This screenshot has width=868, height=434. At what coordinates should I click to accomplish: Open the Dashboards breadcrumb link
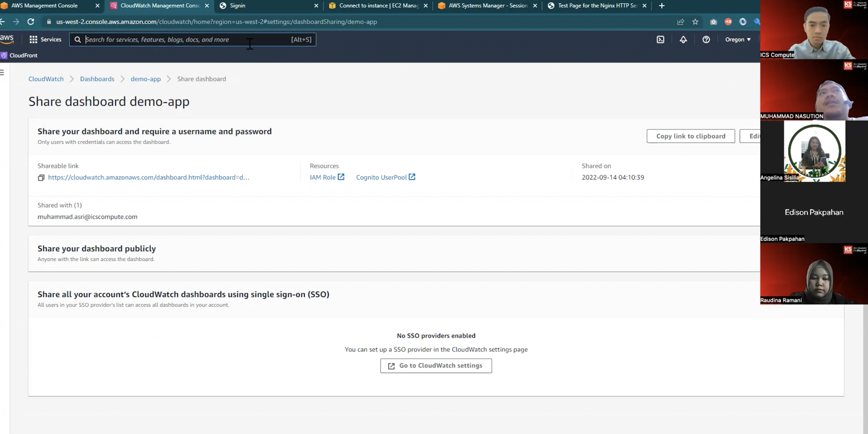(x=97, y=79)
